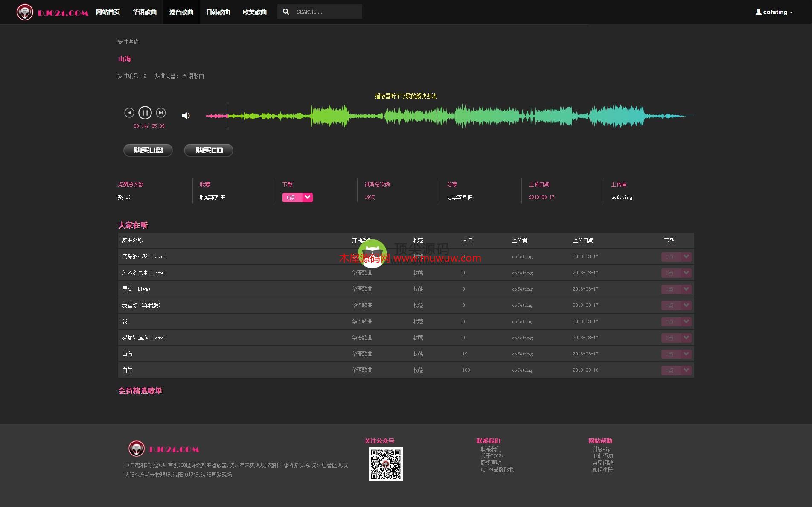
Task: Click the footer DJ024 logo
Action: pos(164,449)
